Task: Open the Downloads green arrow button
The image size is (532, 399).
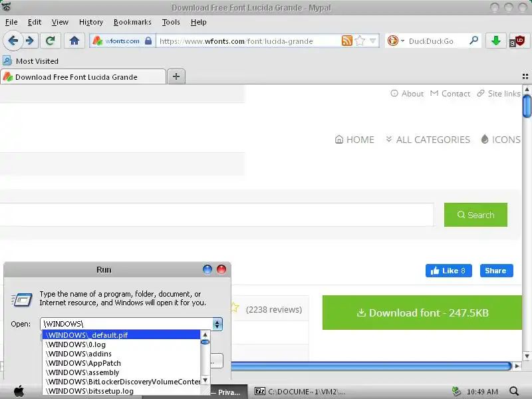Action: click(495, 41)
